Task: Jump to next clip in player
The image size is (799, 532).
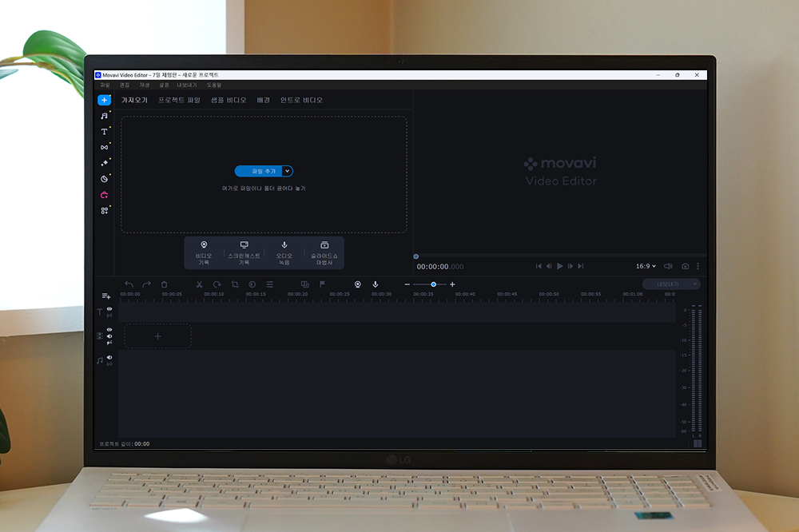Action: click(x=580, y=266)
